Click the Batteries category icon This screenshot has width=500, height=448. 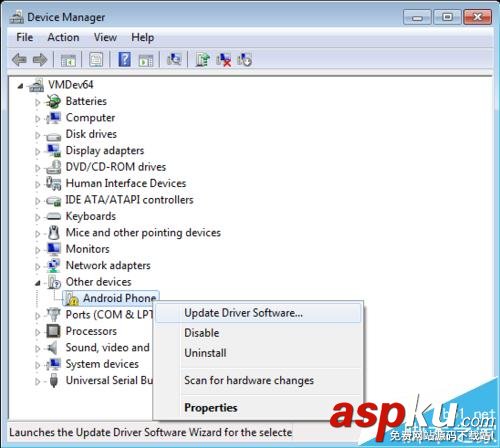tap(53, 101)
